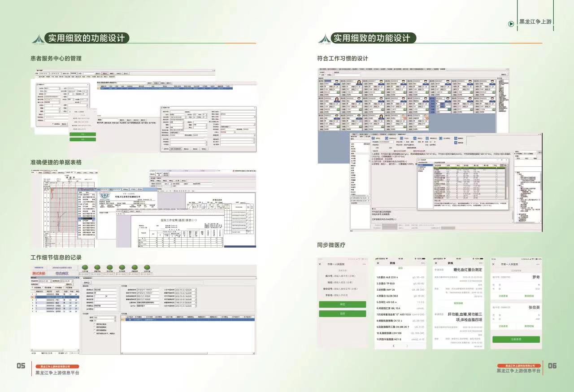
Task: Select lab row 1.白蛋白 ALB 22.0
Action: [x=400, y=277]
